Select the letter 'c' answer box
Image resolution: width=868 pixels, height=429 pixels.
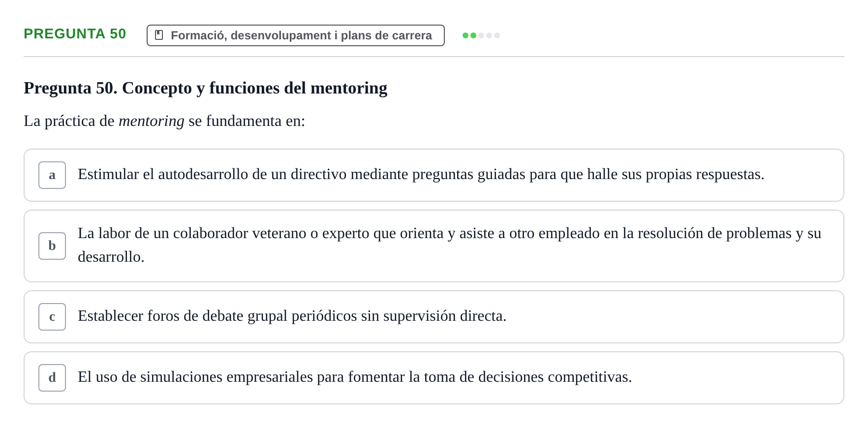tap(52, 317)
